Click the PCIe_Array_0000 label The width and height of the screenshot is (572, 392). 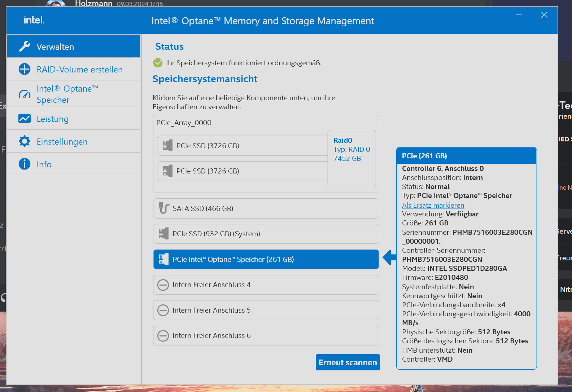[184, 123]
